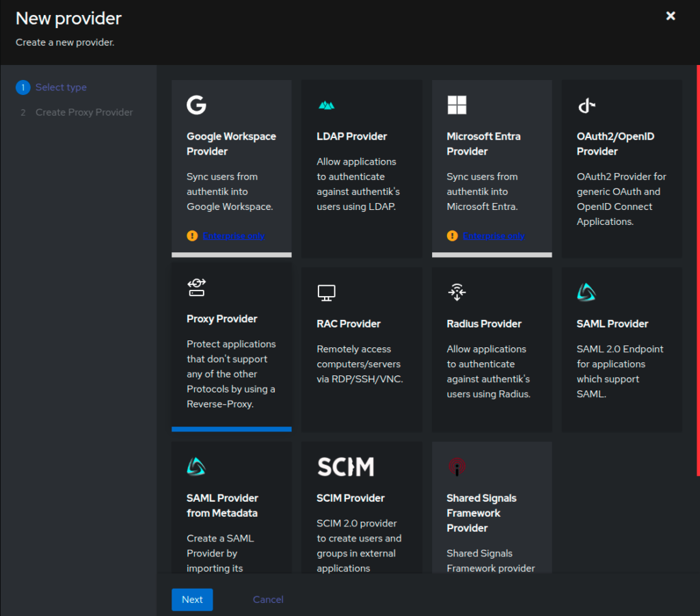The height and width of the screenshot is (616, 700).
Task: Select the LDAP Provider card title
Action: point(352,136)
